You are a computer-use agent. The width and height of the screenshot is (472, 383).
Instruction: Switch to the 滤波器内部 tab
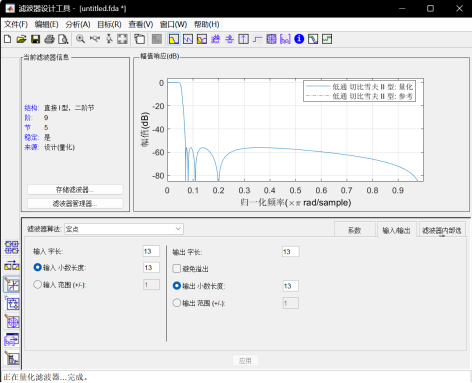click(x=442, y=230)
